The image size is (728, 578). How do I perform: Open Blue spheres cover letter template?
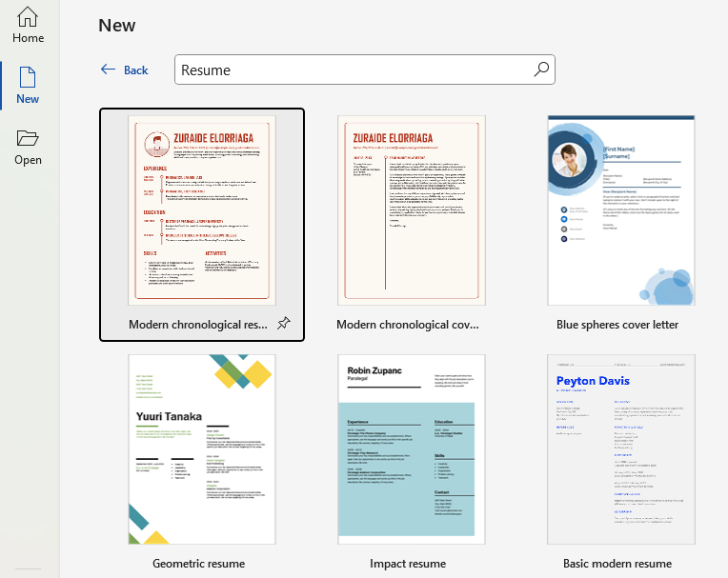coord(620,210)
